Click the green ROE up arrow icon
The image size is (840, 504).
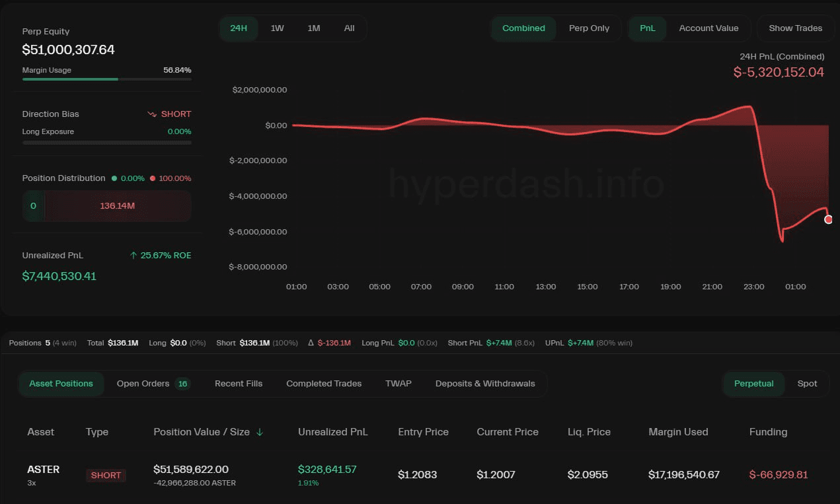(134, 256)
